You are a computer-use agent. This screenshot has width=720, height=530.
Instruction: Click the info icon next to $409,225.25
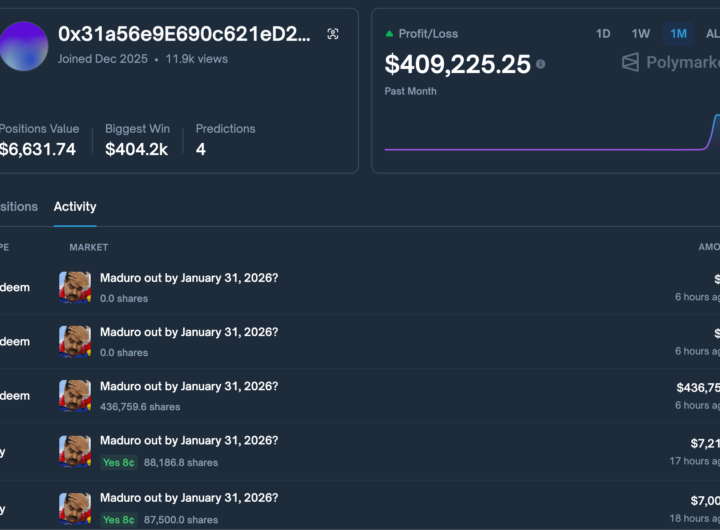541,64
